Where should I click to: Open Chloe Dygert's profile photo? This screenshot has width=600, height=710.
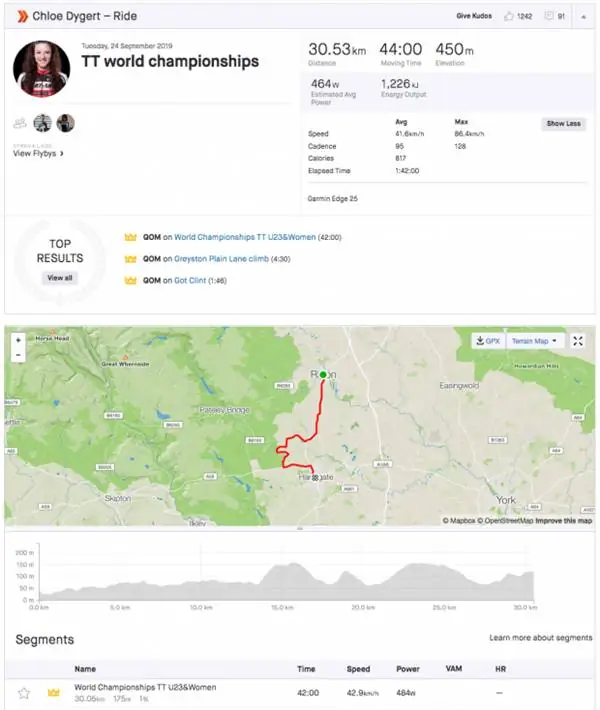coord(42,69)
